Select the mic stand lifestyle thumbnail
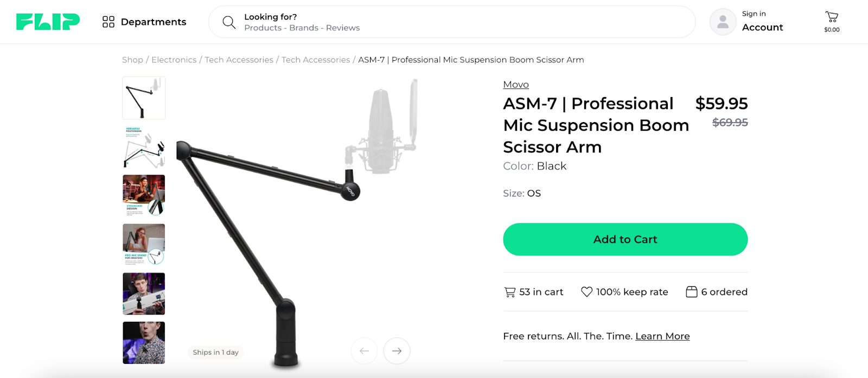This screenshot has width=868, height=378. (143, 245)
